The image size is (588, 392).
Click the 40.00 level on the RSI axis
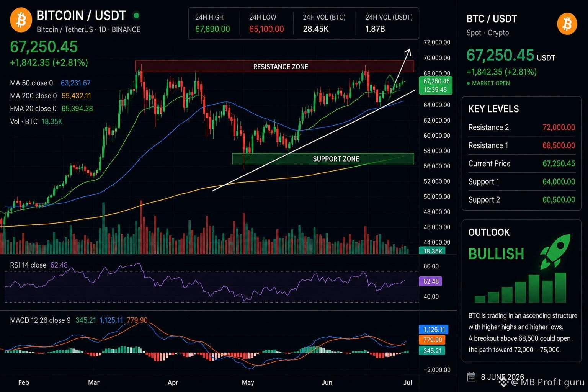click(x=431, y=297)
